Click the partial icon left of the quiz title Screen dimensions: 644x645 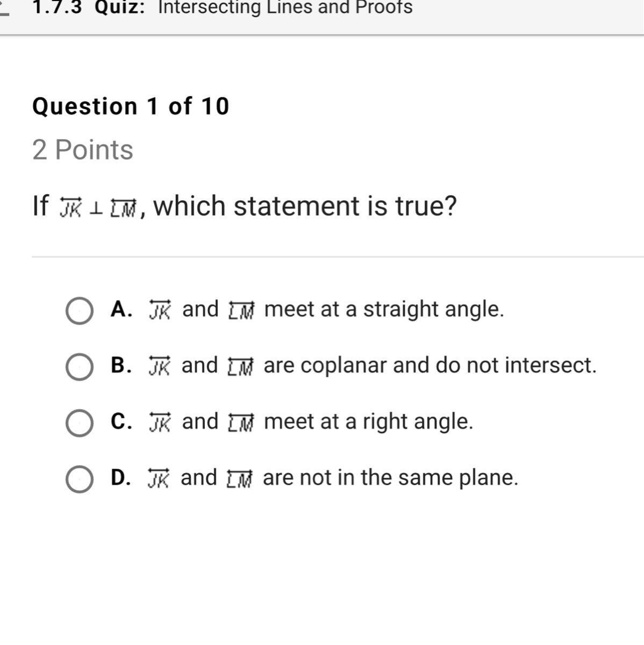(x=4, y=11)
